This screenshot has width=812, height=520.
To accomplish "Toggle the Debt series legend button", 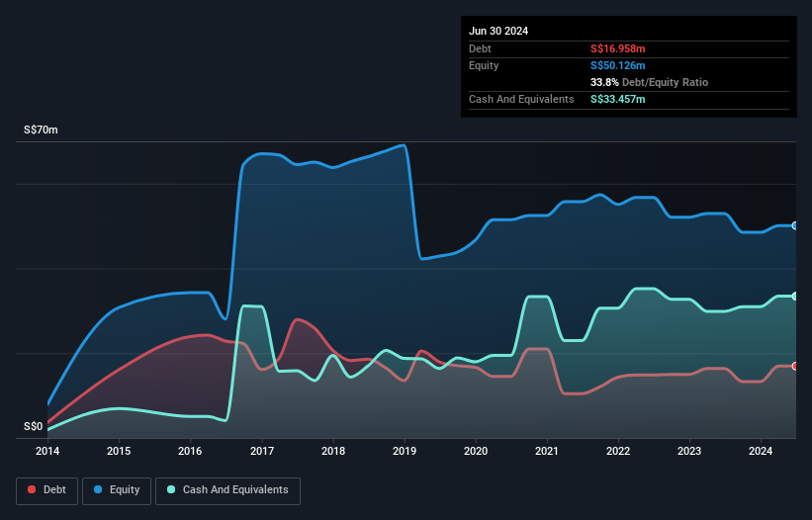I will click(x=46, y=490).
